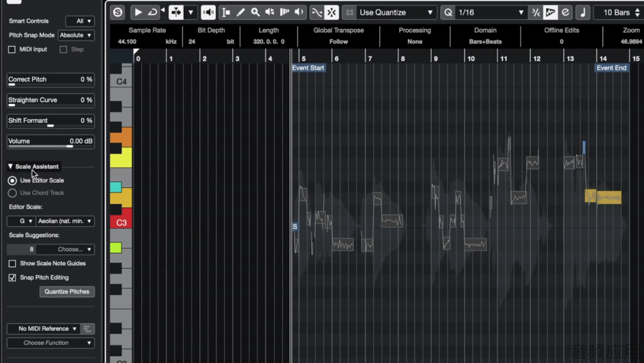The image size is (644, 363).
Task: Click the Q apply quantize icon
Action: pos(448,13)
